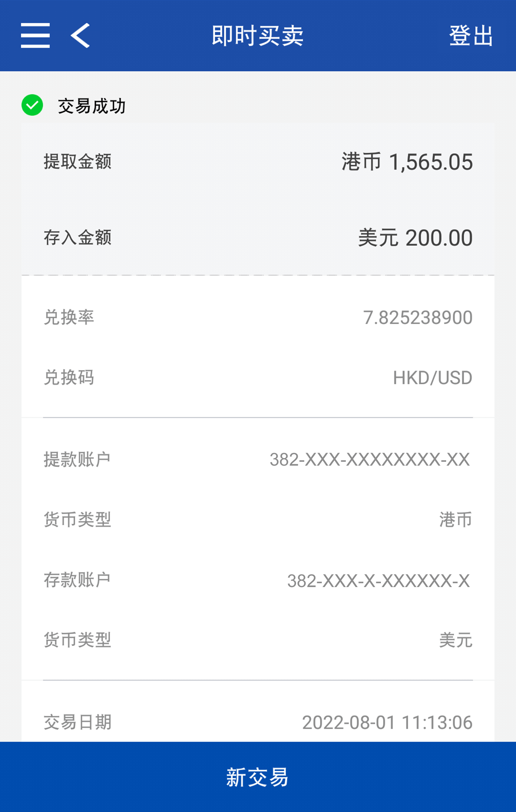Tap the 登出 logout button
The width and height of the screenshot is (516, 812).
tap(471, 35)
